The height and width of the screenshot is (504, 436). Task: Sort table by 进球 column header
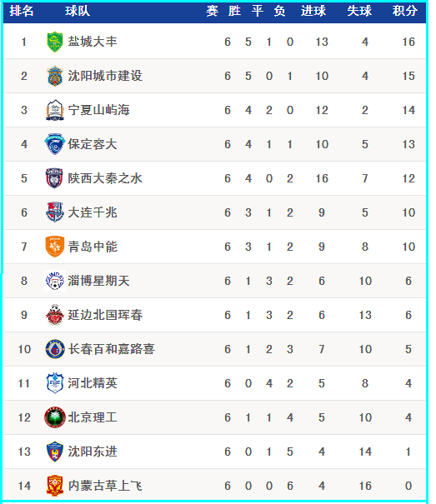(313, 12)
